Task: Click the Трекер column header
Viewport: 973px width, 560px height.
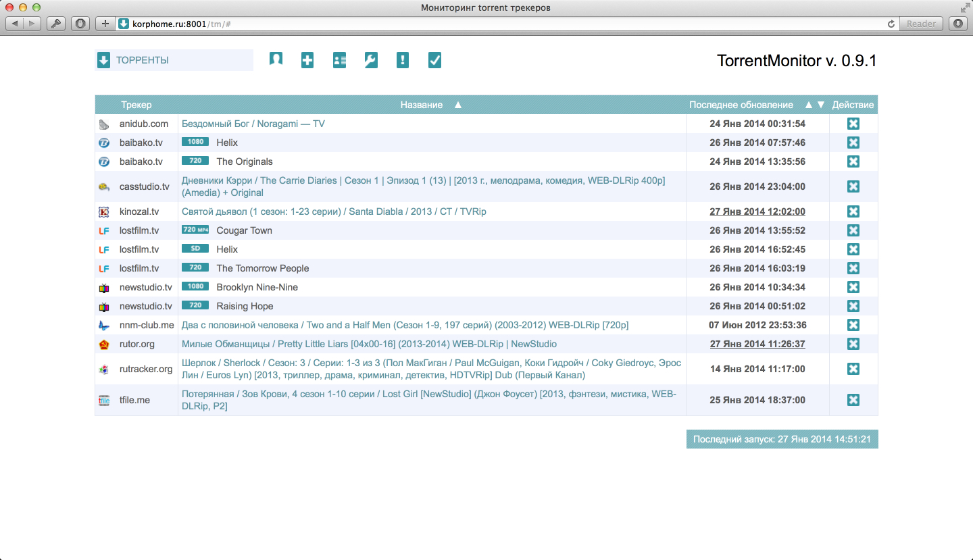Action: [136, 105]
